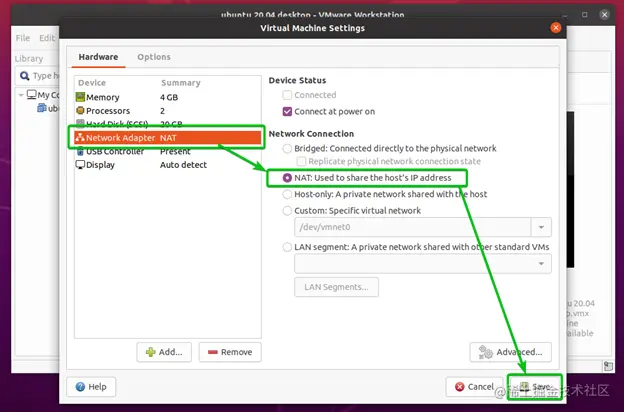Select the Display Auto detect row

(168, 165)
